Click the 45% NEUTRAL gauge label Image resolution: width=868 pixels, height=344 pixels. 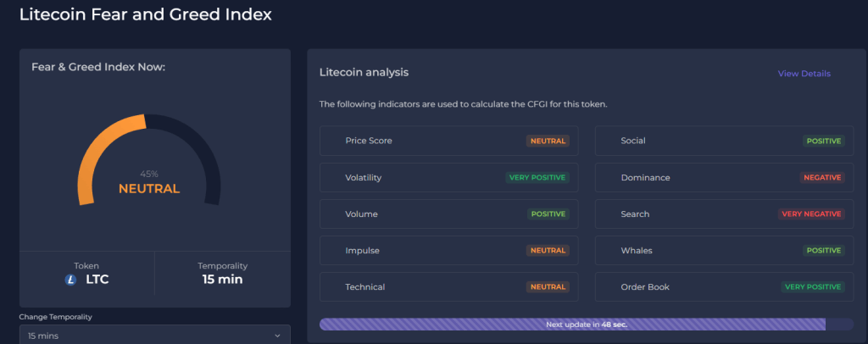click(149, 188)
